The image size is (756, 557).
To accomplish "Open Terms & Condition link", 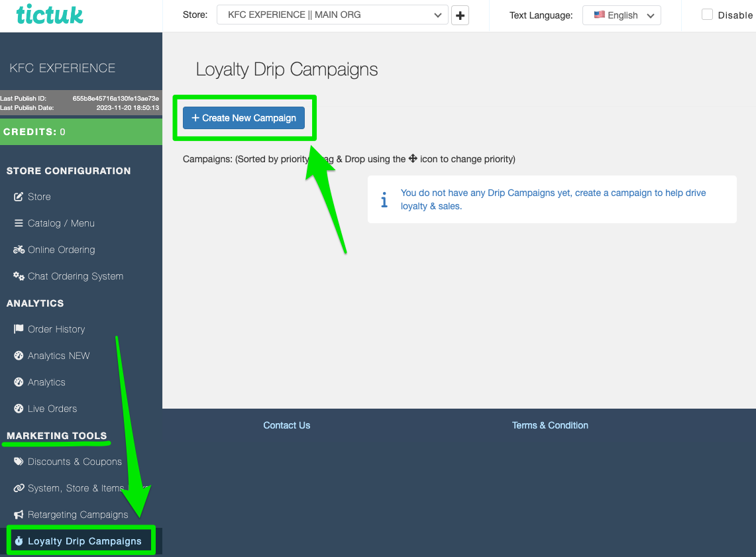I will (x=550, y=425).
